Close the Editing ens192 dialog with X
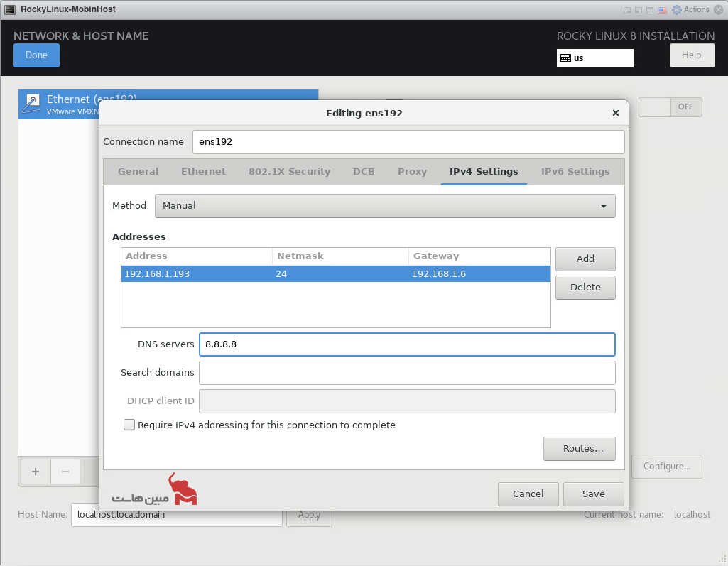The width and height of the screenshot is (728, 566). [x=616, y=113]
